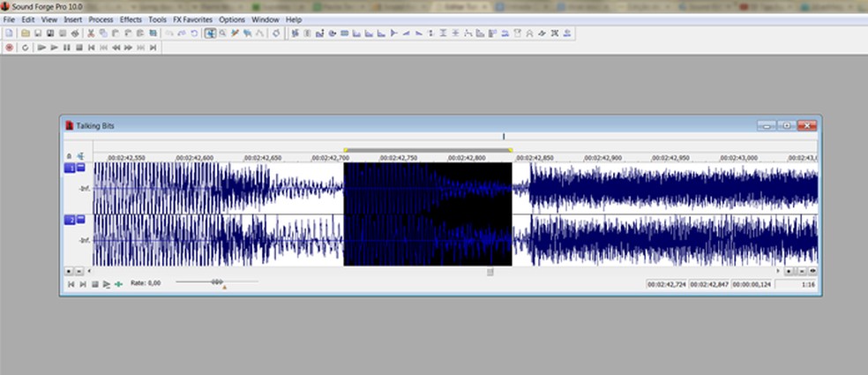Viewport: 868px width, 375px height.
Task: Toggle channel 2 selection button
Action: [x=71, y=220]
